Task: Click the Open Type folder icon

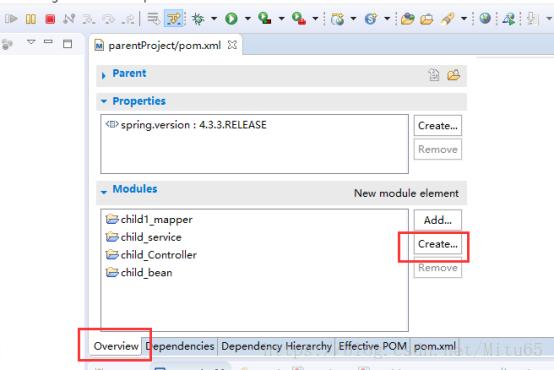Action: 407,18
